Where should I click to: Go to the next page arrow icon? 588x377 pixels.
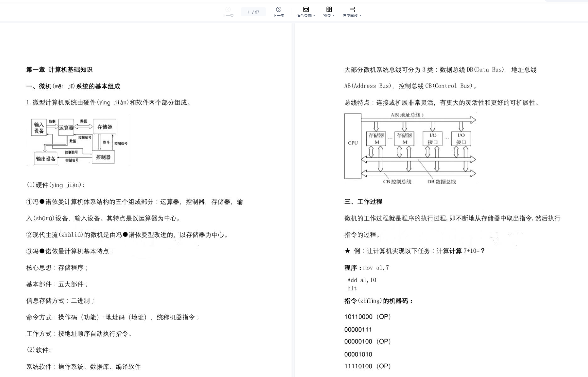[x=278, y=9]
